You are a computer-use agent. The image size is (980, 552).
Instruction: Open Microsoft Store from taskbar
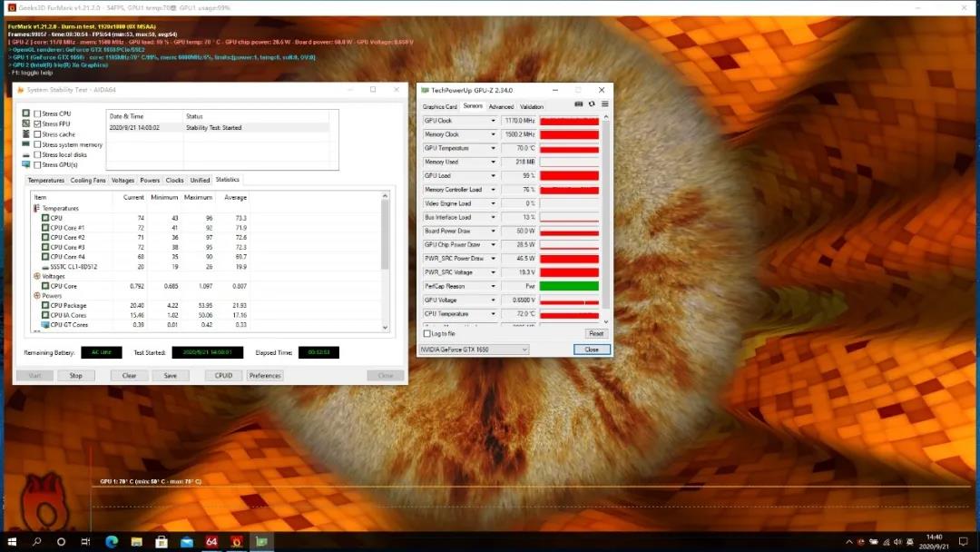click(162, 541)
